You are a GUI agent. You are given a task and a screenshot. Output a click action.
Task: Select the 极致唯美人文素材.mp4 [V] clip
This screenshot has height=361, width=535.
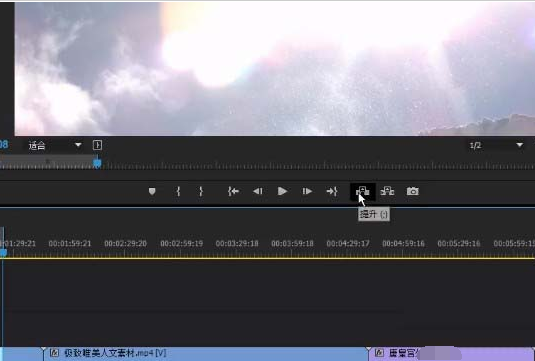pos(205,354)
